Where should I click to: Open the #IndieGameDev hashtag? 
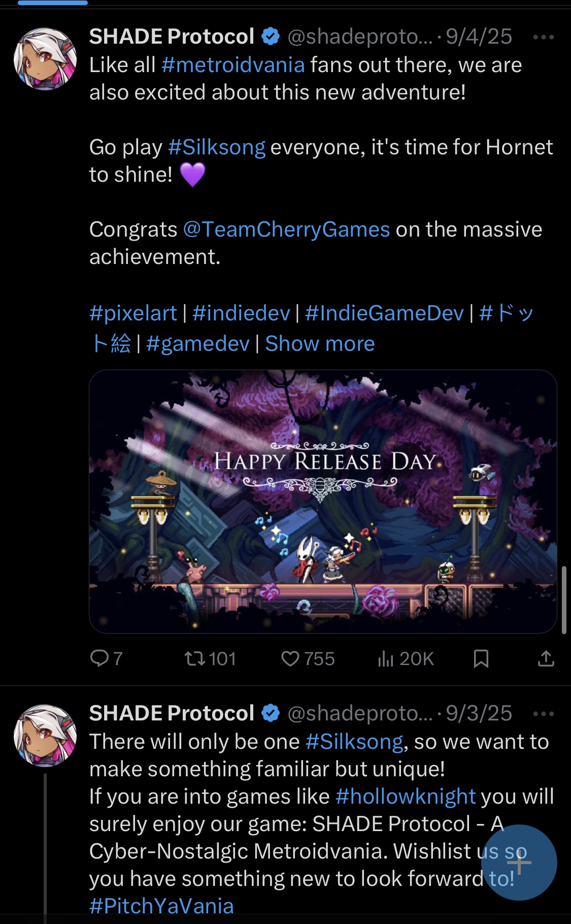click(x=384, y=313)
